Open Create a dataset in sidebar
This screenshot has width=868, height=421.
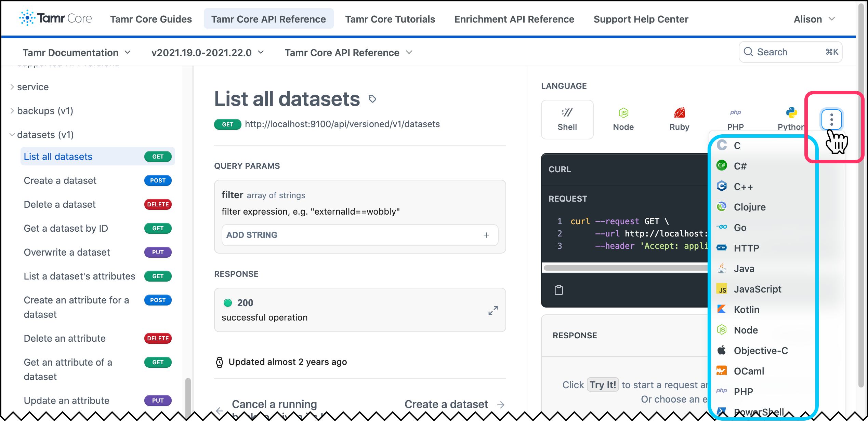98,180
